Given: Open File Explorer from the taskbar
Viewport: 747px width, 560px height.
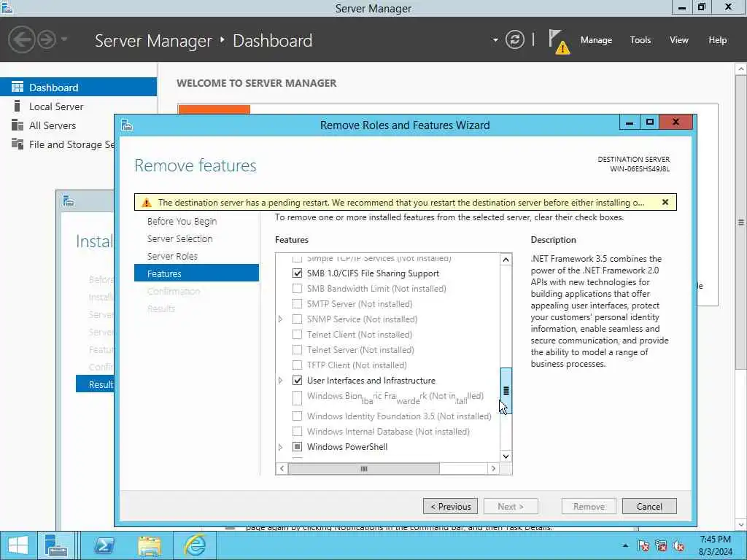Looking at the screenshot, I should click(150, 545).
